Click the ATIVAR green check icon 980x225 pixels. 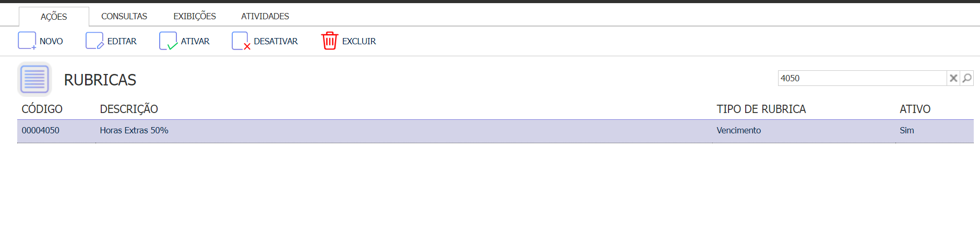pos(168,41)
